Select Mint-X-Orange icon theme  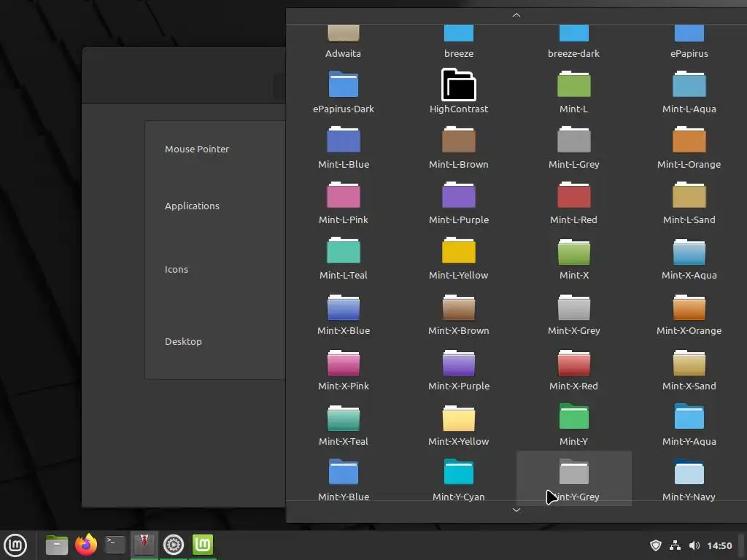click(x=689, y=314)
